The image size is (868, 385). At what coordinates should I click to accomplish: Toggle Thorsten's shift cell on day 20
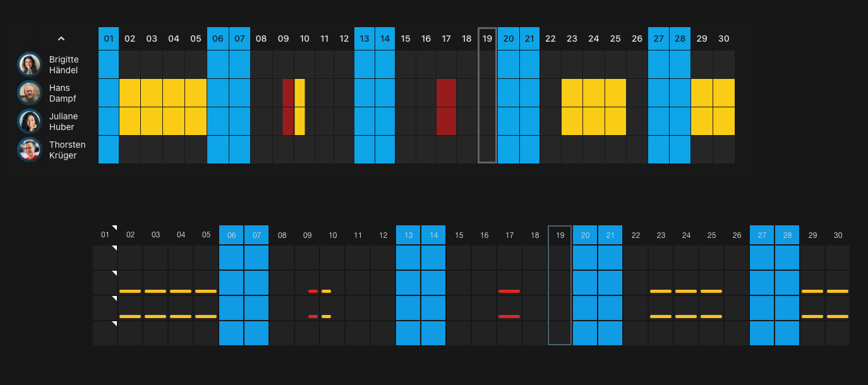pos(509,150)
